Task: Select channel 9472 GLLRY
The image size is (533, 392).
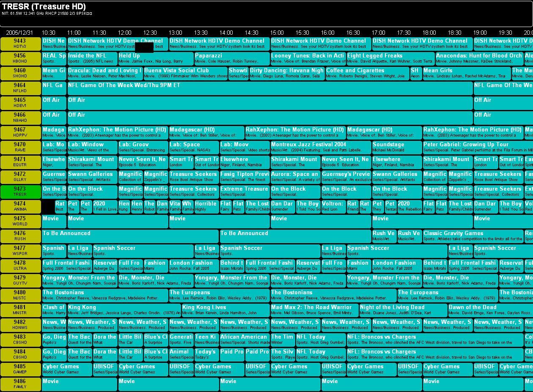Action: click(x=20, y=177)
